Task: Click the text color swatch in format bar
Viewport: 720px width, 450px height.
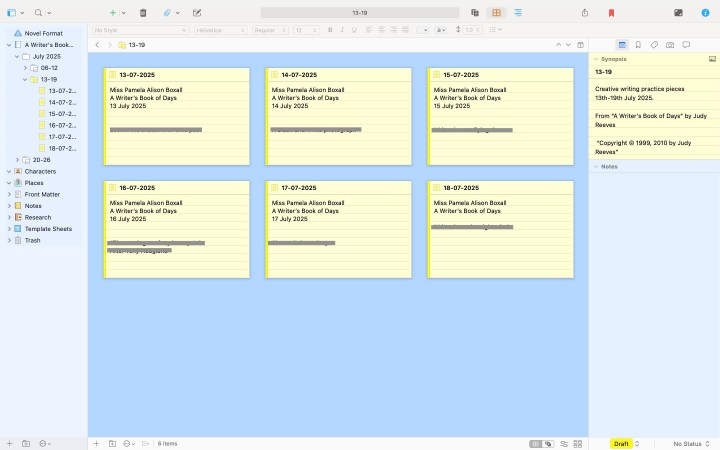Action: click(x=422, y=30)
